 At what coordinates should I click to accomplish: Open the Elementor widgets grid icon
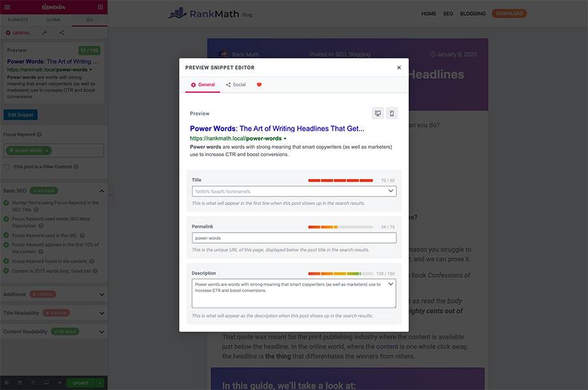100,7
